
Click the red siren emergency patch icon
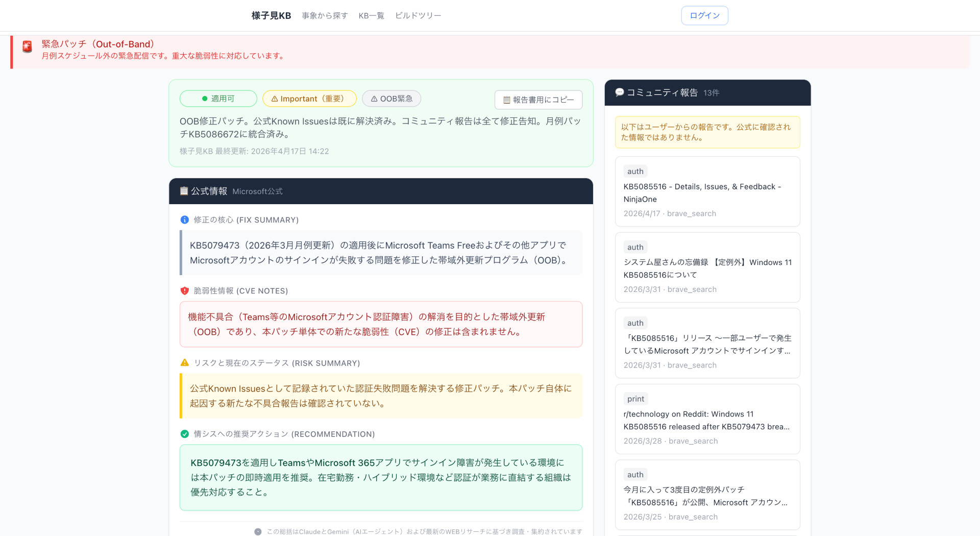pos(28,47)
